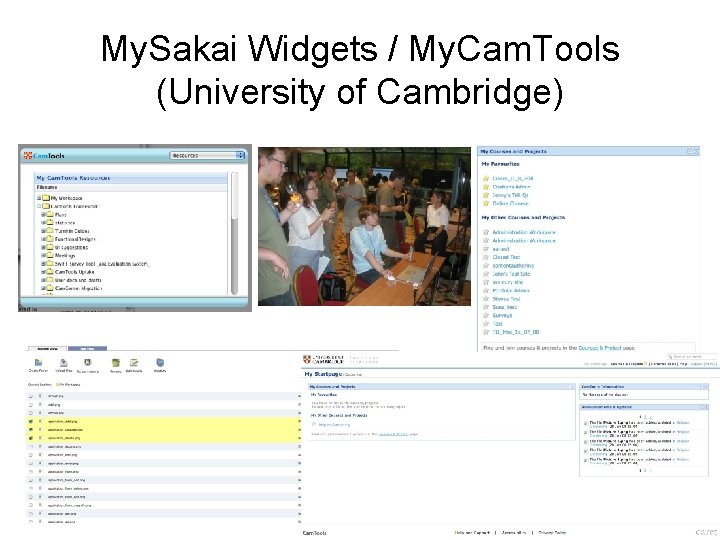Screen dimensions: 720x540
Task: Click the search field on startpage
Action: pyautogui.click(x=691, y=356)
